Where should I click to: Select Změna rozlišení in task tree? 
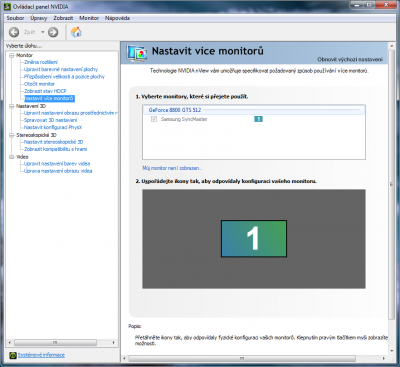[x=41, y=62]
